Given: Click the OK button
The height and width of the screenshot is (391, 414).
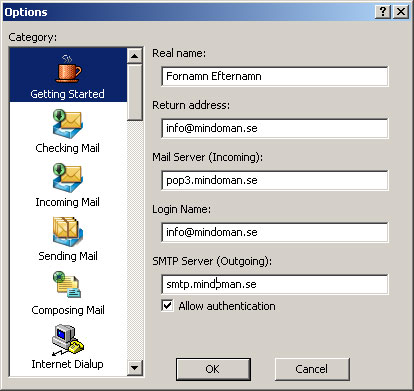Looking at the screenshot, I should (x=213, y=369).
